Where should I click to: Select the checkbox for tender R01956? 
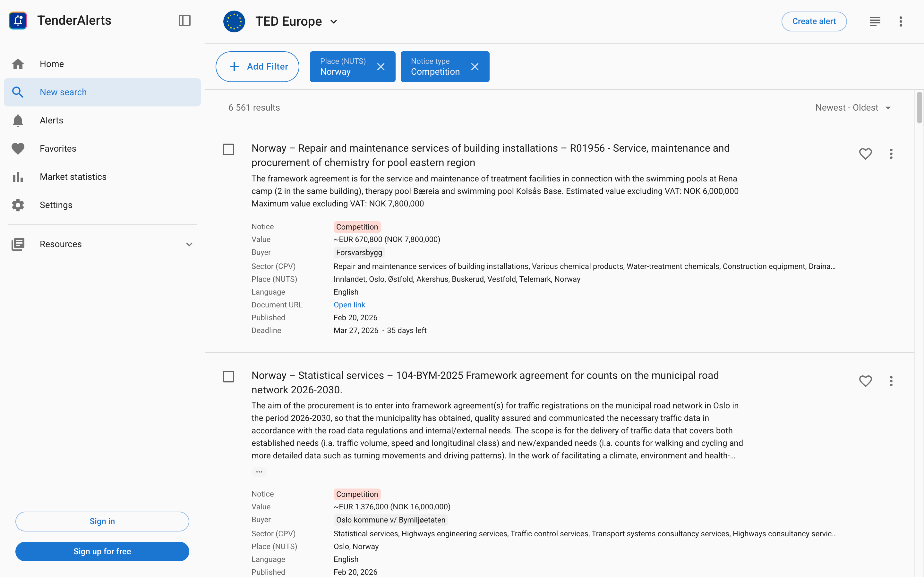[228, 149]
